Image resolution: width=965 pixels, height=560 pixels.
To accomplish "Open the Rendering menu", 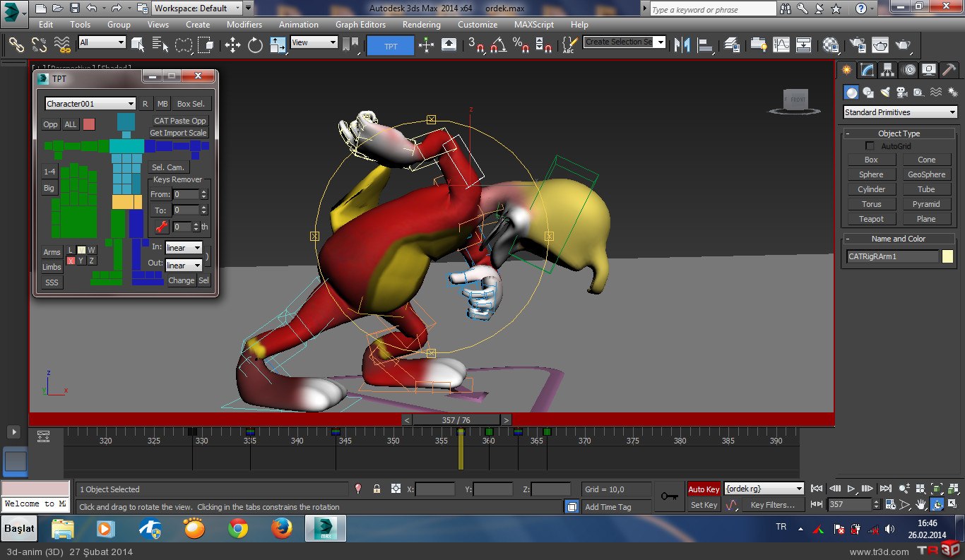I will pos(422,24).
